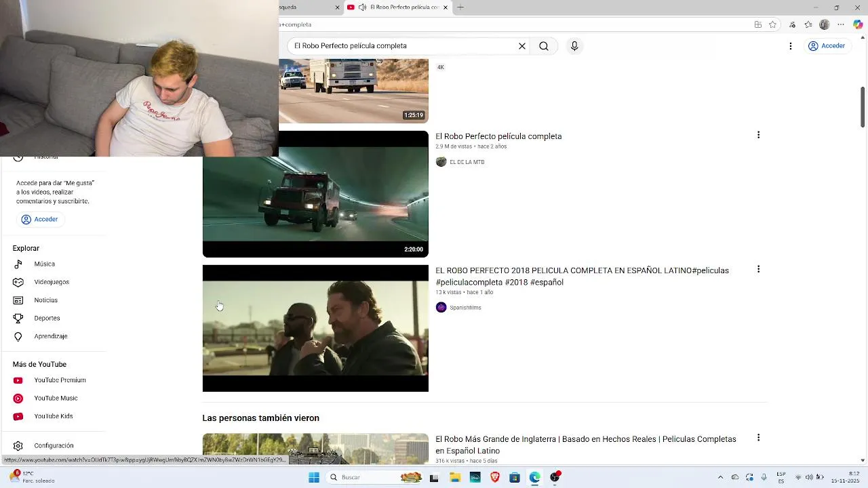Open options for the 2018 ESPAÑOL LATINO video
Image resolution: width=868 pixels, height=488 pixels.
[x=758, y=269]
